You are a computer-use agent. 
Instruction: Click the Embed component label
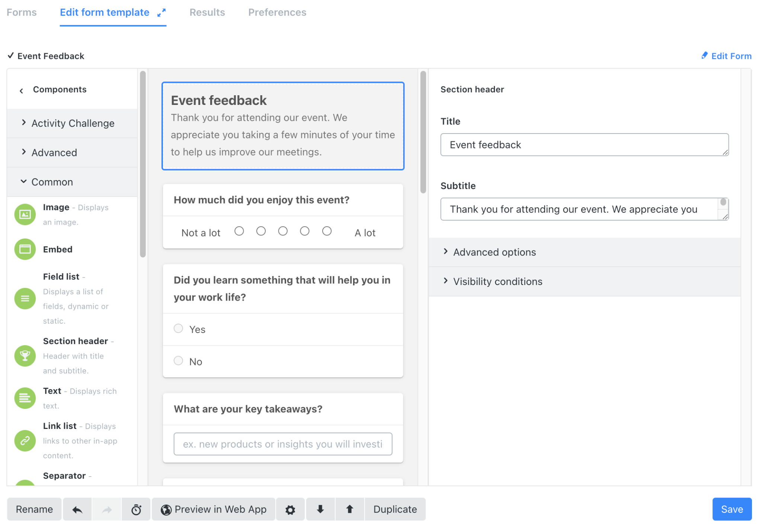point(58,250)
